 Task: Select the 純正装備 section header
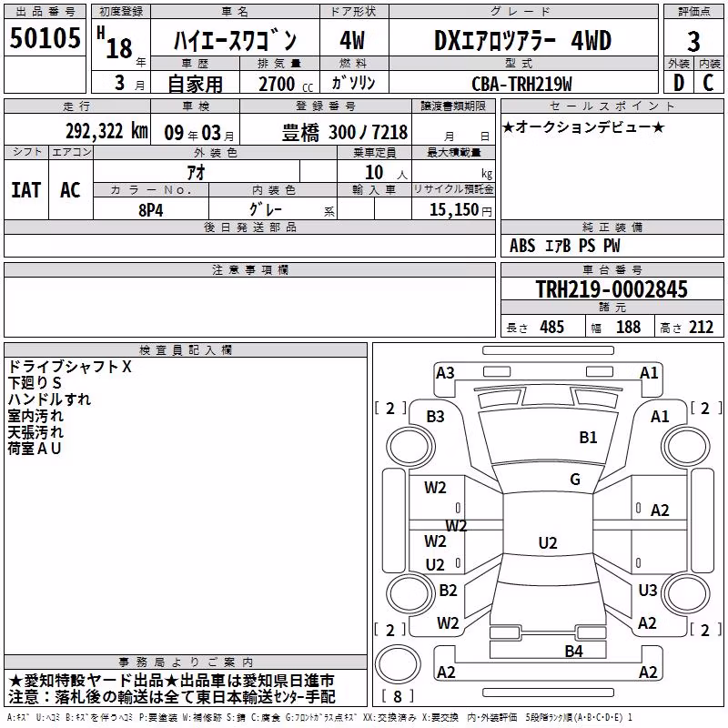(612, 227)
